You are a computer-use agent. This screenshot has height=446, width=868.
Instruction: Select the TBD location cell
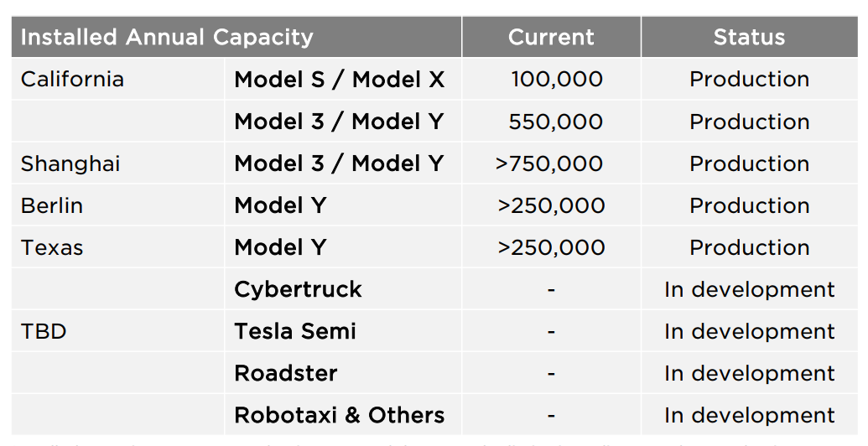44,331
